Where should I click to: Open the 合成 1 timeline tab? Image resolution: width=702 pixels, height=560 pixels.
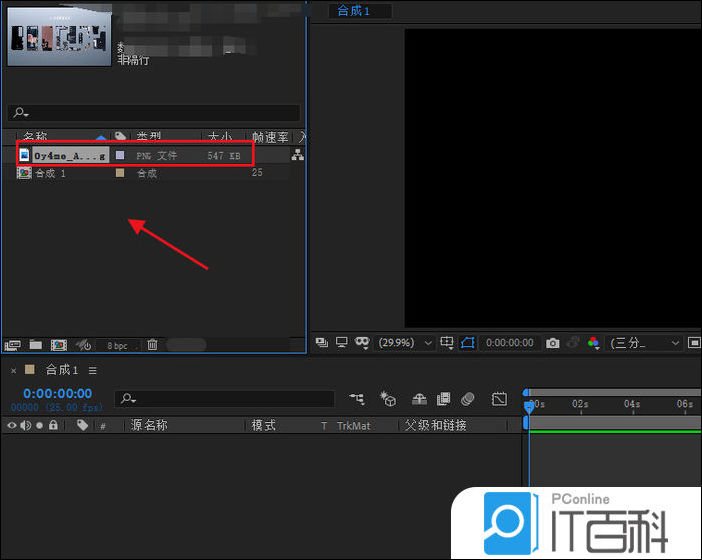(x=62, y=370)
